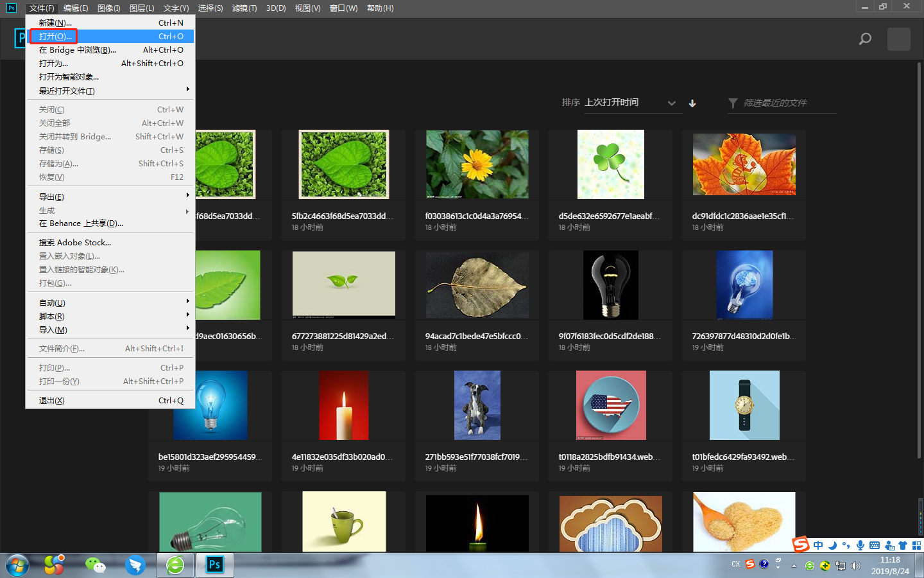Open Photoshop from the Windows taskbar
924x578 pixels.
tap(214, 565)
